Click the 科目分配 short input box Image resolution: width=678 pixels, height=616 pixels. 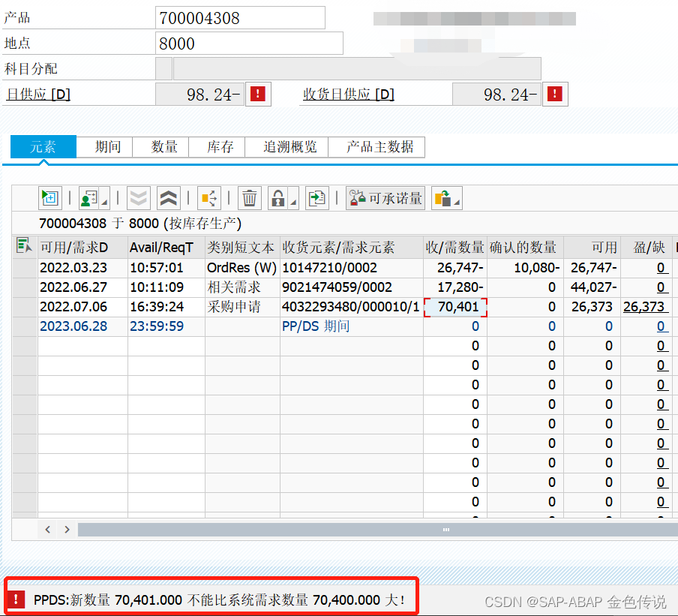coord(164,68)
